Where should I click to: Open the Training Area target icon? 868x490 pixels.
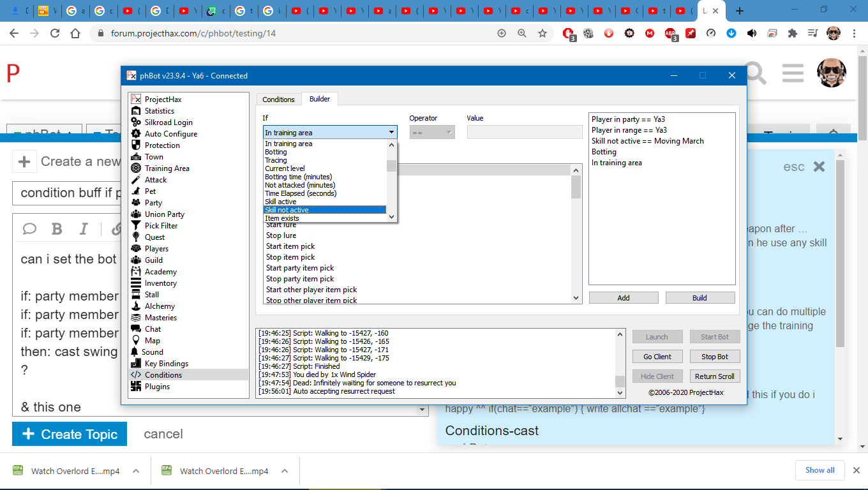[135, 168]
